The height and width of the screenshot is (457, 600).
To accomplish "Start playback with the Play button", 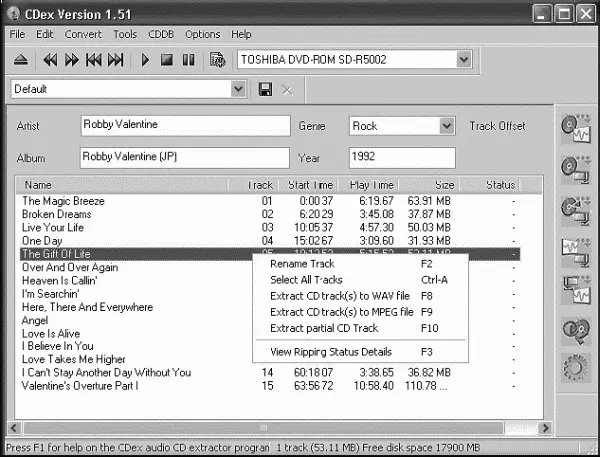I will pyautogui.click(x=145, y=60).
